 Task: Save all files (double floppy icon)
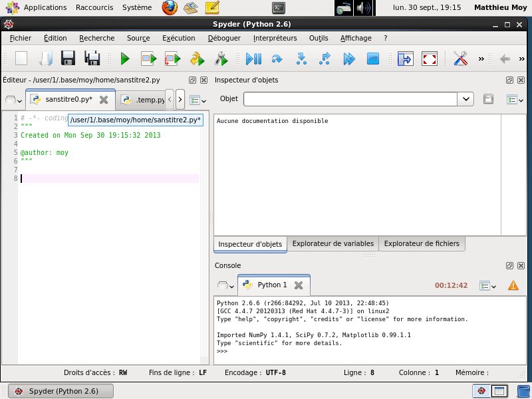92,59
